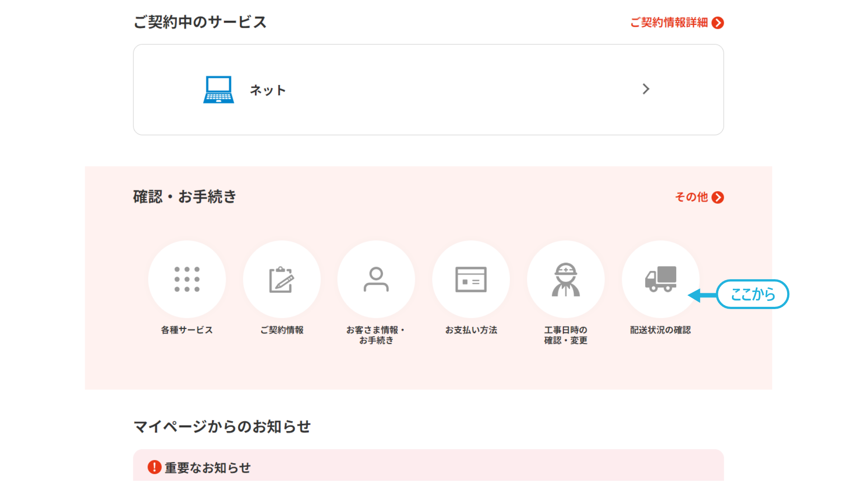The width and height of the screenshot is (868, 488).
Task: Click the 工事日時の確認・変更 label
Action: (566, 335)
